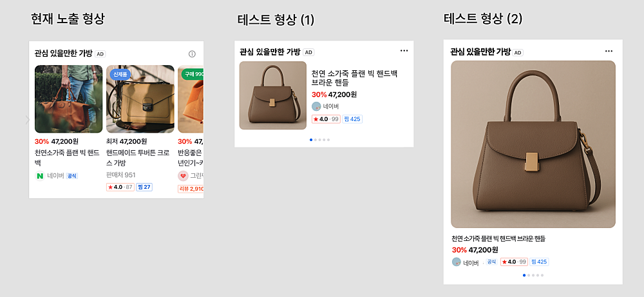Click the red heart seller icon
Screen dimensions: 644x297
pyautogui.click(x=183, y=175)
